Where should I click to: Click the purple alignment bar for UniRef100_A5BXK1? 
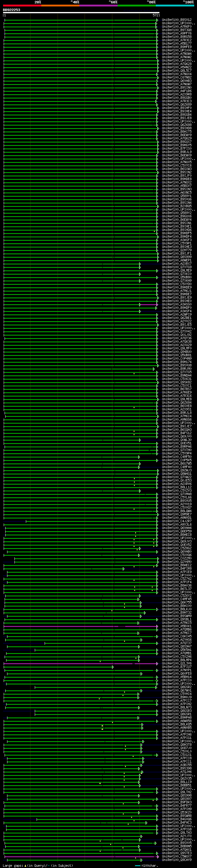pyautogui.click(x=81, y=626)
